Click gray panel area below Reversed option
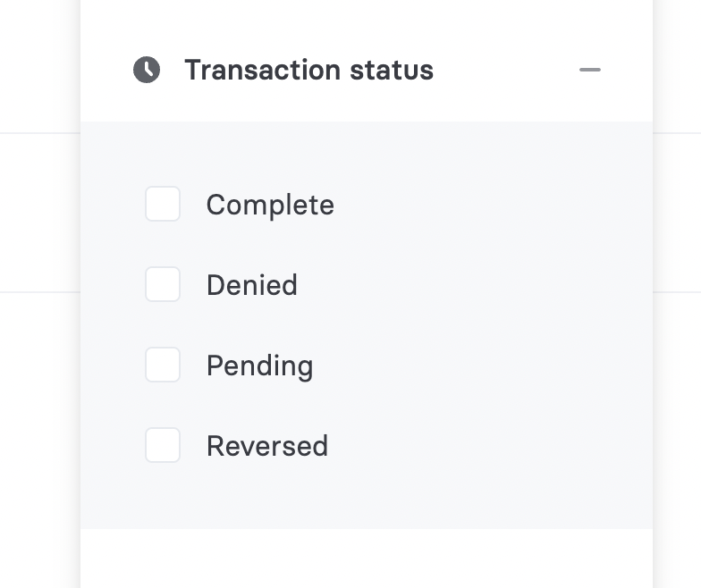This screenshot has height=588, width=701. pos(367,496)
